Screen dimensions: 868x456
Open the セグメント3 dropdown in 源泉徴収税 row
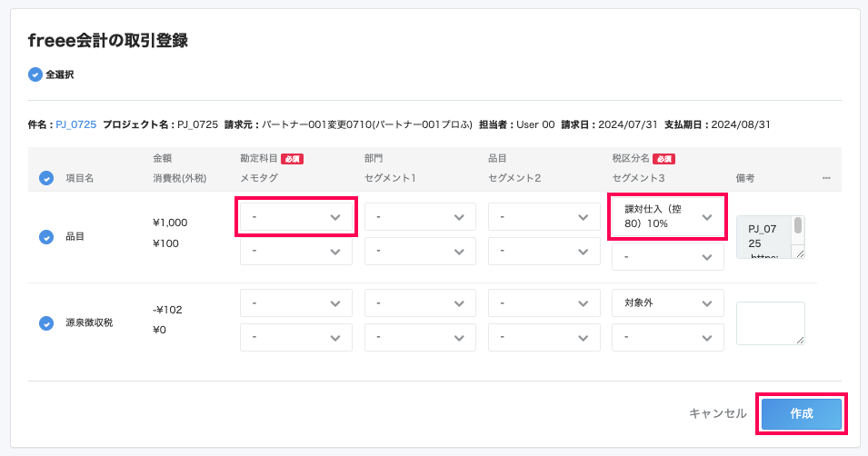click(x=668, y=338)
